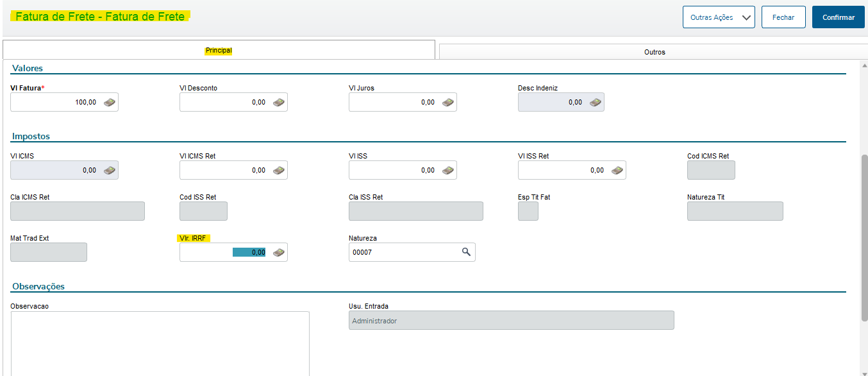Click calculator icon in Vl ICMS

(110, 171)
